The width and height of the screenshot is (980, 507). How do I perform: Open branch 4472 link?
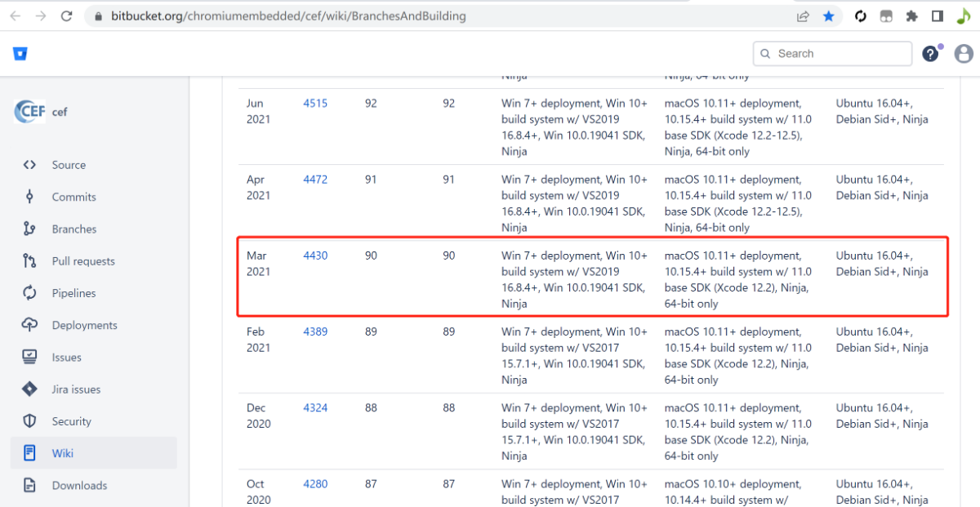pyautogui.click(x=315, y=180)
